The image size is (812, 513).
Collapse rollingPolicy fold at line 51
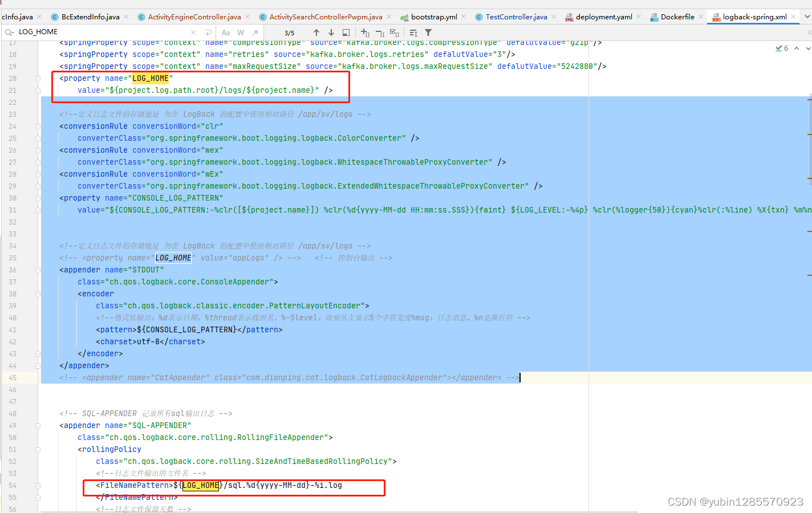point(38,450)
